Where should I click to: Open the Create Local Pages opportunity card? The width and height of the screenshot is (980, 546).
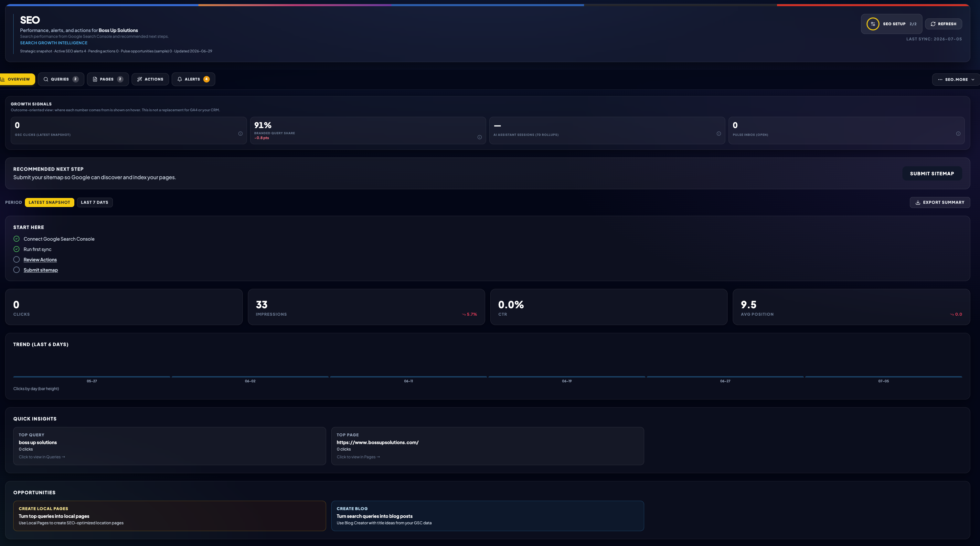pyautogui.click(x=170, y=516)
